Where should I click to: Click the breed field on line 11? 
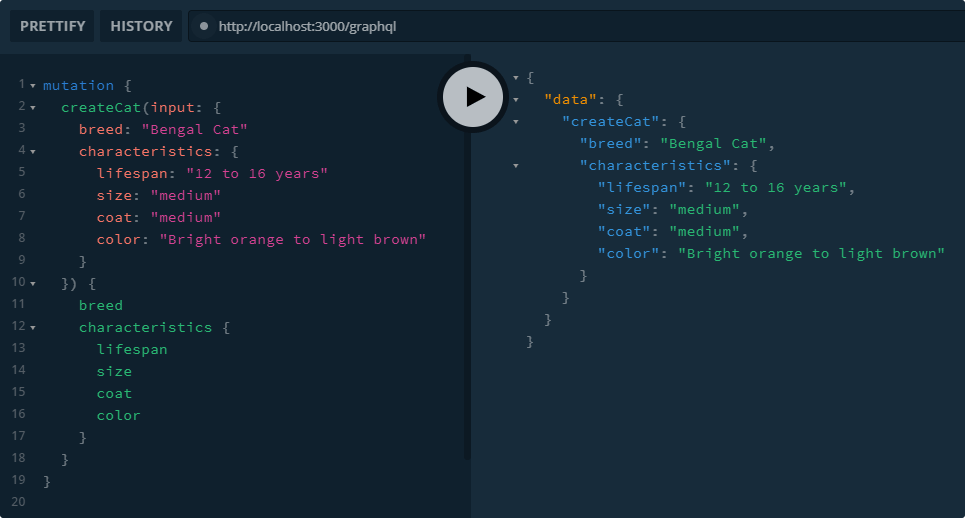pos(100,306)
